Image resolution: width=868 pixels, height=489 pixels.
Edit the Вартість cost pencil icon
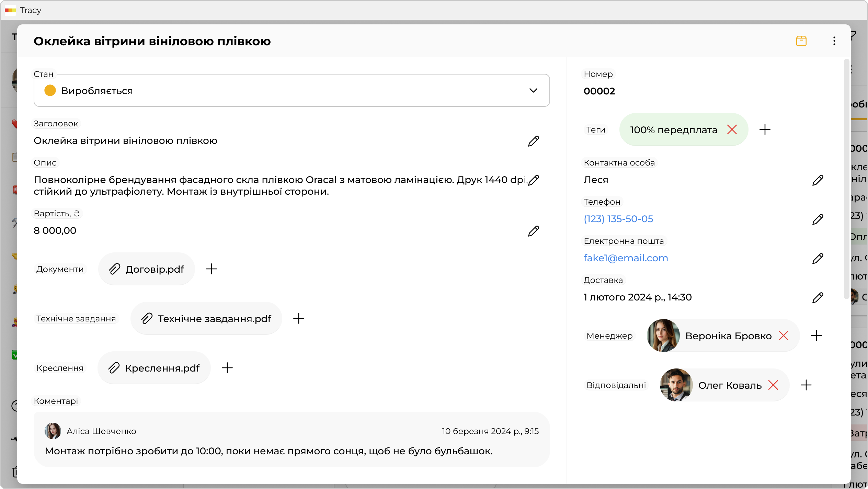coord(533,231)
